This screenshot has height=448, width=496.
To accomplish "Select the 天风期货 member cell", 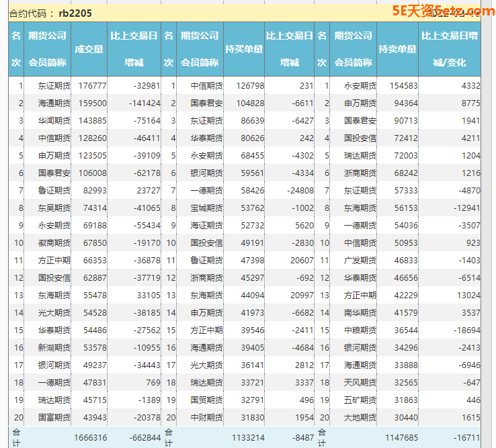I will (x=360, y=382).
